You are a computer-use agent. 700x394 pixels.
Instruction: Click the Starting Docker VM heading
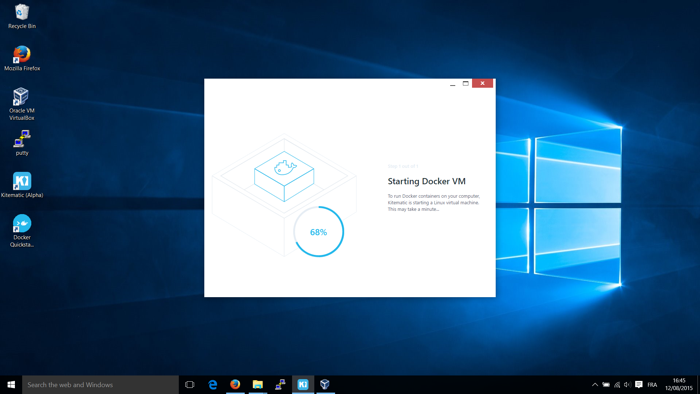(x=426, y=181)
